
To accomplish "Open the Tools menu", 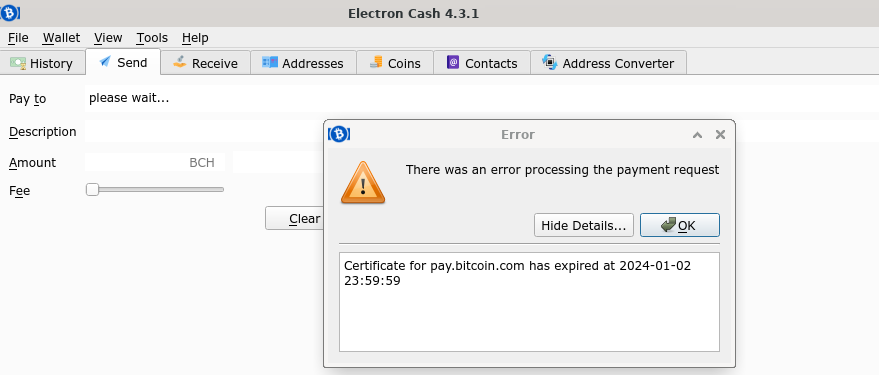I will click(x=152, y=38).
